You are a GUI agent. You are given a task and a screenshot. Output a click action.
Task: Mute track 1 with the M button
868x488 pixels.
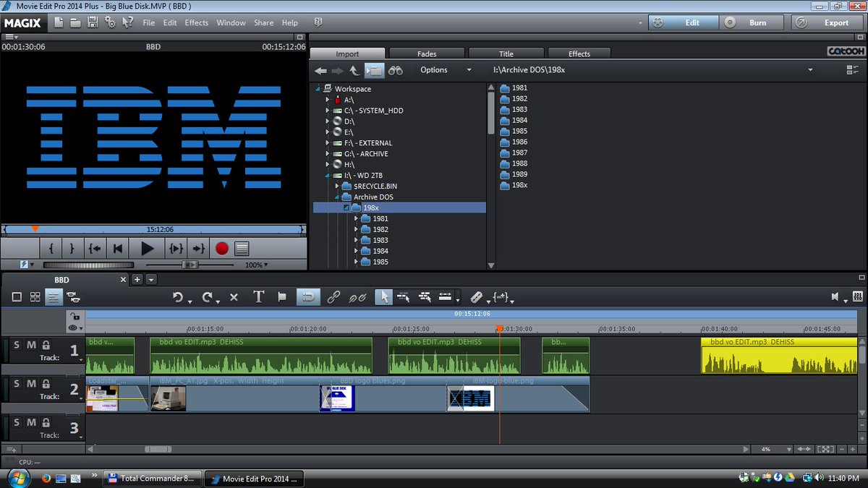click(x=31, y=345)
